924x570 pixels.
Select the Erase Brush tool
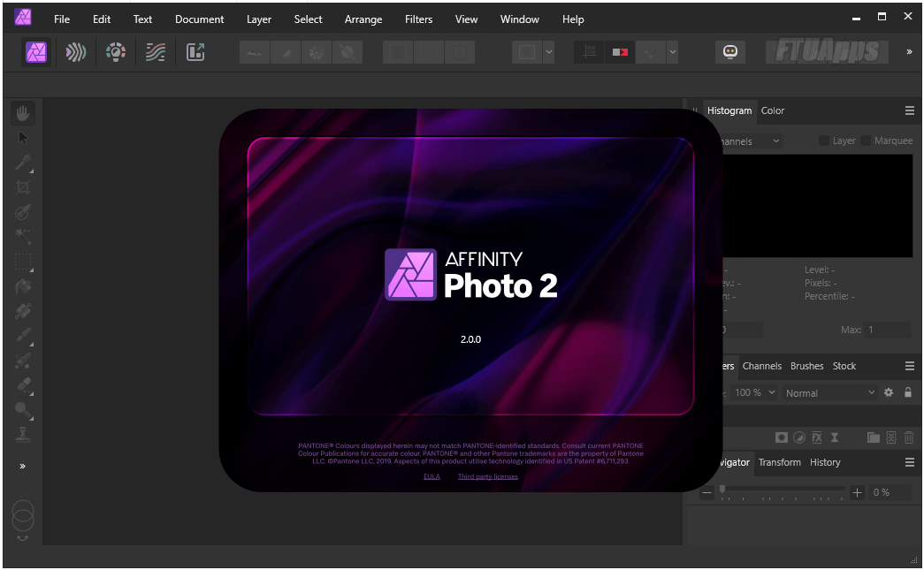23,384
